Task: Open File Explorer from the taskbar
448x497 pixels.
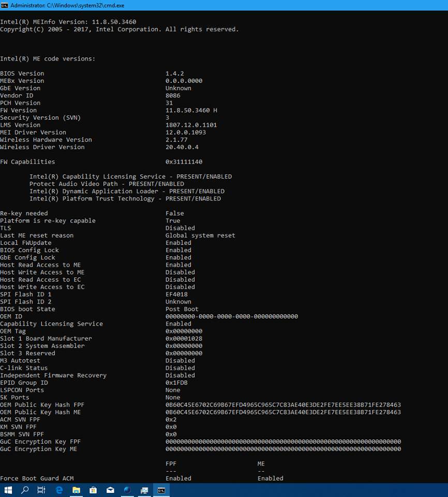Action: click(77, 490)
